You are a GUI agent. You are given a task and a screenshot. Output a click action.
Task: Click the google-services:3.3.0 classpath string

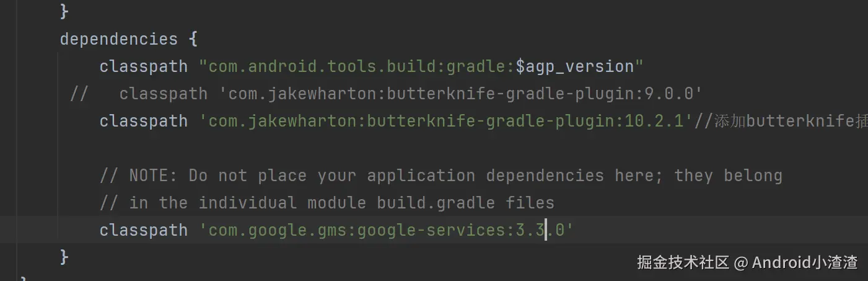pyautogui.click(x=386, y=230)
